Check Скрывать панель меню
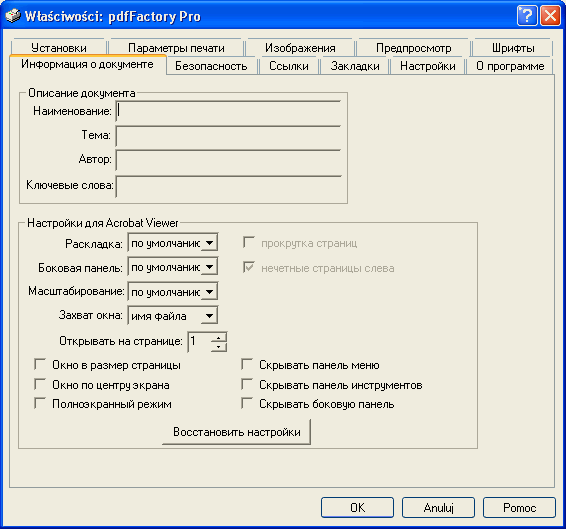Screen dimensions: 566x529 (x=247, y=364)
